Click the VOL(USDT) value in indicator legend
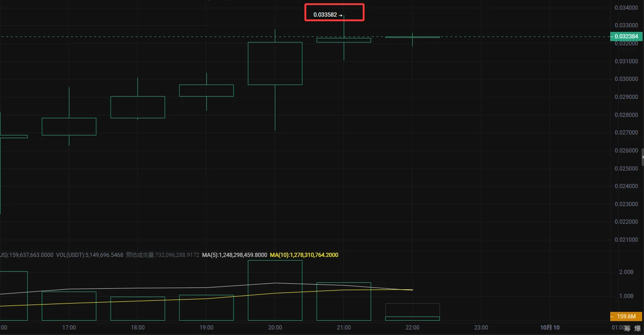Image resolution: width=644 pixels, height=335 pixels. tap(89, 255)
